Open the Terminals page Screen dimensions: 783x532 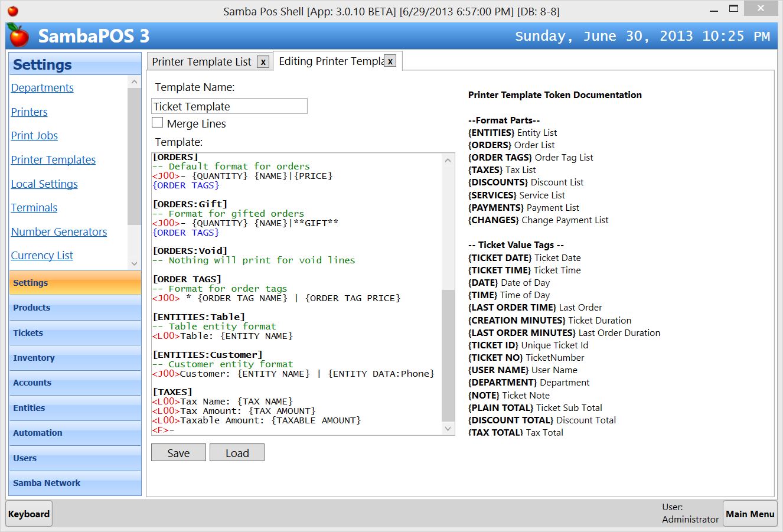click(x=34, y=207)
